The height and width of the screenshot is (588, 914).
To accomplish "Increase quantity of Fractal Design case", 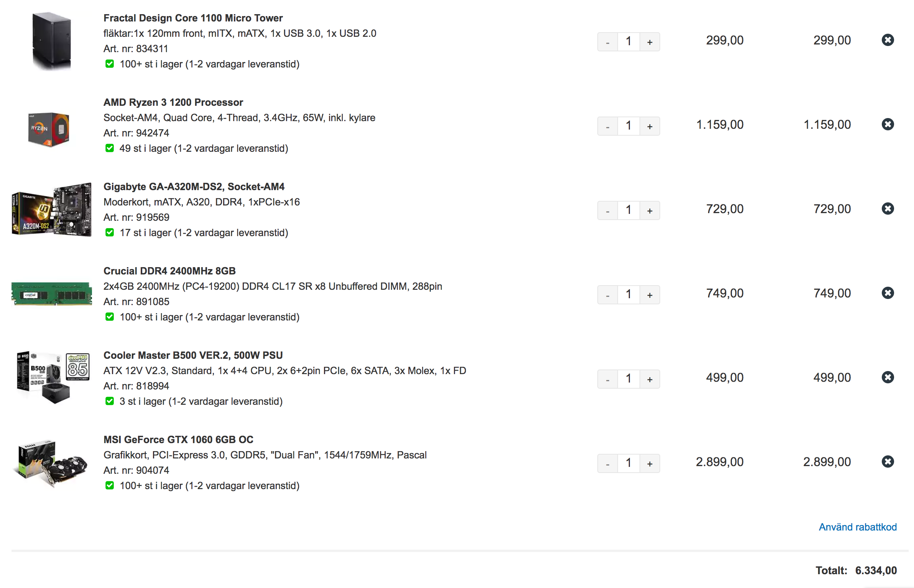I will pyautogui.click(x=650, y=42).
